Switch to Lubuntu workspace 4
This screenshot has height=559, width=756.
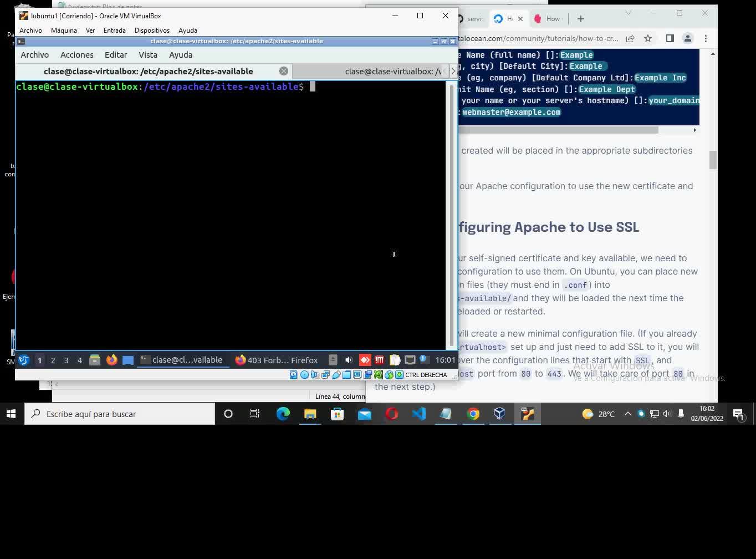(x=80, y=360)
